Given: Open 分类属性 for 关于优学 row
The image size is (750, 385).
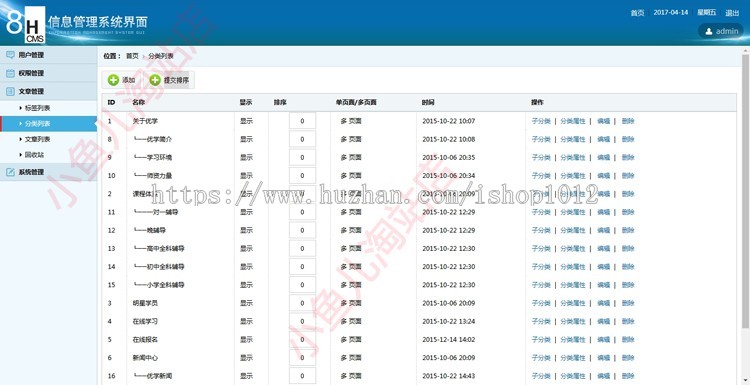Looking at the screenshot, I should pos(573,121).
